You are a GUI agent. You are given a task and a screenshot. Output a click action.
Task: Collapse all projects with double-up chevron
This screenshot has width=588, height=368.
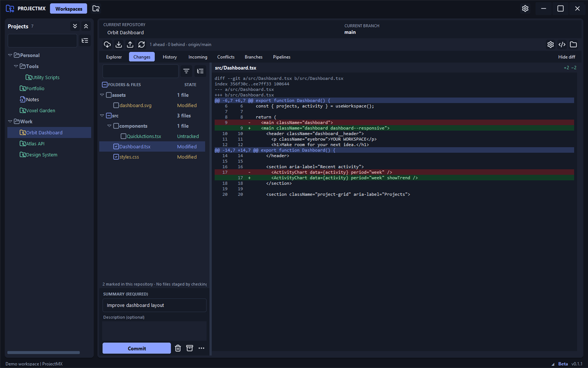(x=86, y=26)
